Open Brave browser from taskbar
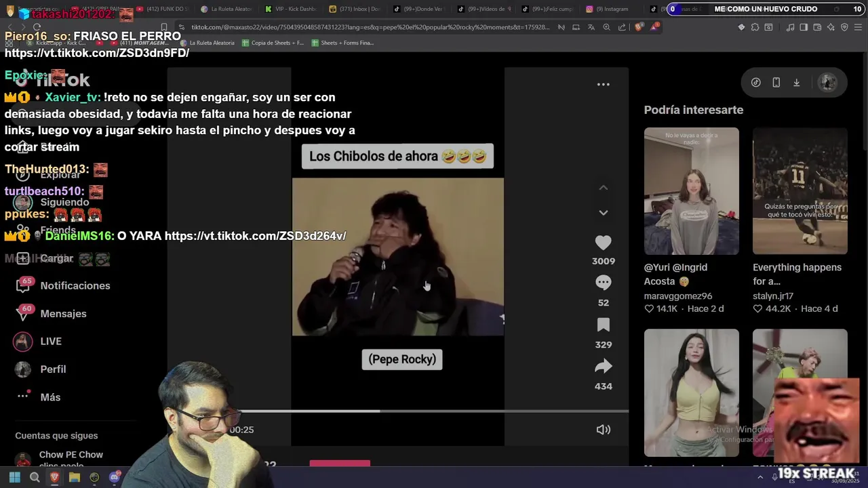 [54, 477]
